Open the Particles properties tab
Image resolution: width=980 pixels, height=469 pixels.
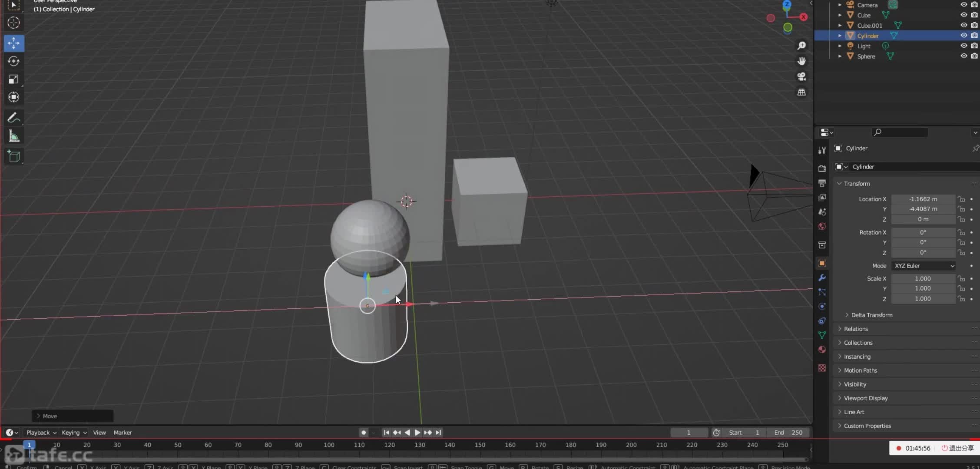(822, 292)
